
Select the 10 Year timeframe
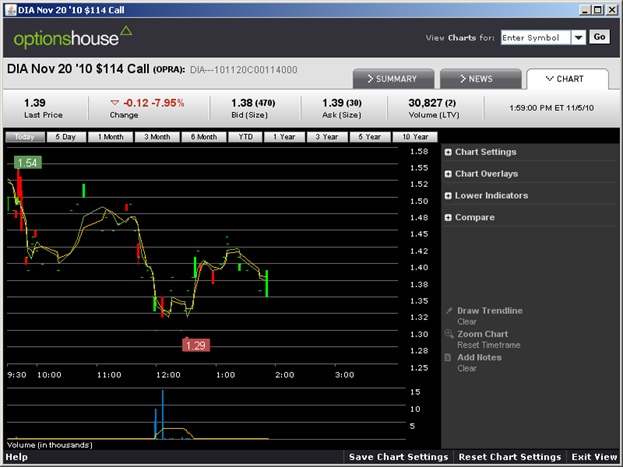point(415,137)
